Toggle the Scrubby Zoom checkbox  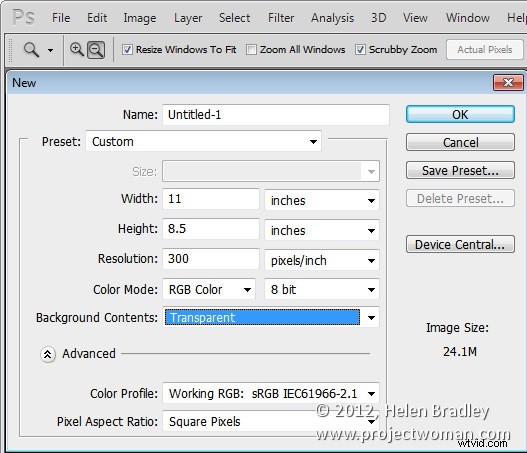pyautogui.click(x=360, y=50)
